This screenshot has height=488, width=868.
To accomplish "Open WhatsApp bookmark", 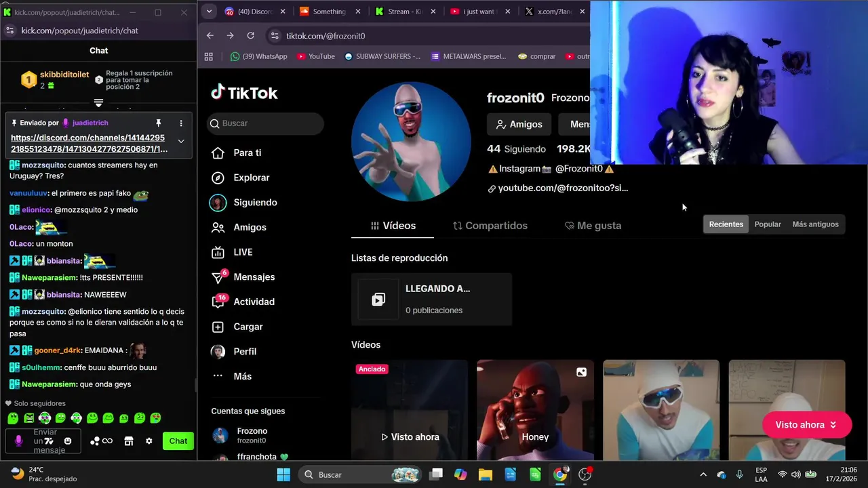I will [x=259, y=56].
